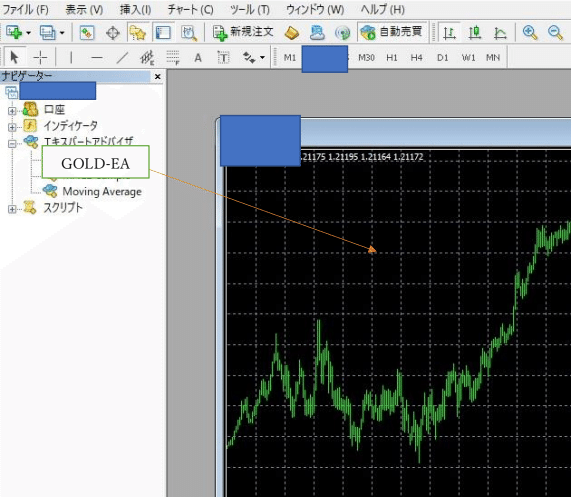This screenshot has height=497, width=575.
Task: Open the ツール (T) menu
Action: coord(250,9)
